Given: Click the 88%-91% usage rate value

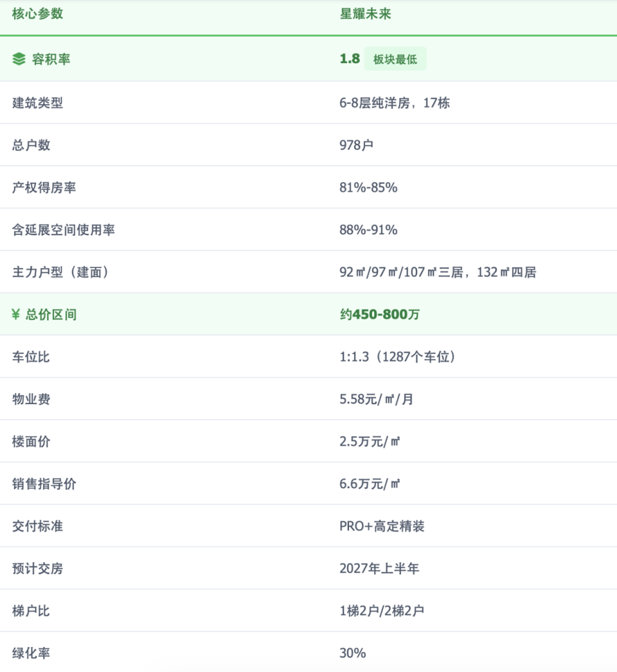Looking at the screenshot, I should click(x=368, y=230).
